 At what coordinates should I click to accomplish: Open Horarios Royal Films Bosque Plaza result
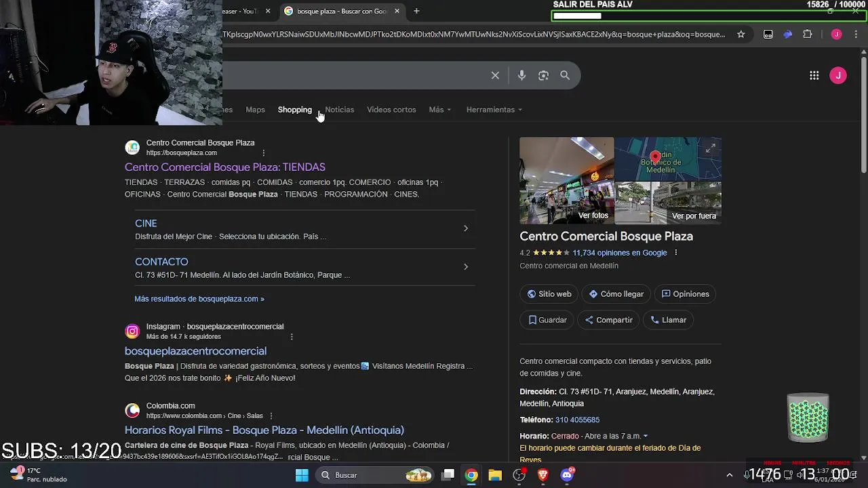tap(264, 430)
